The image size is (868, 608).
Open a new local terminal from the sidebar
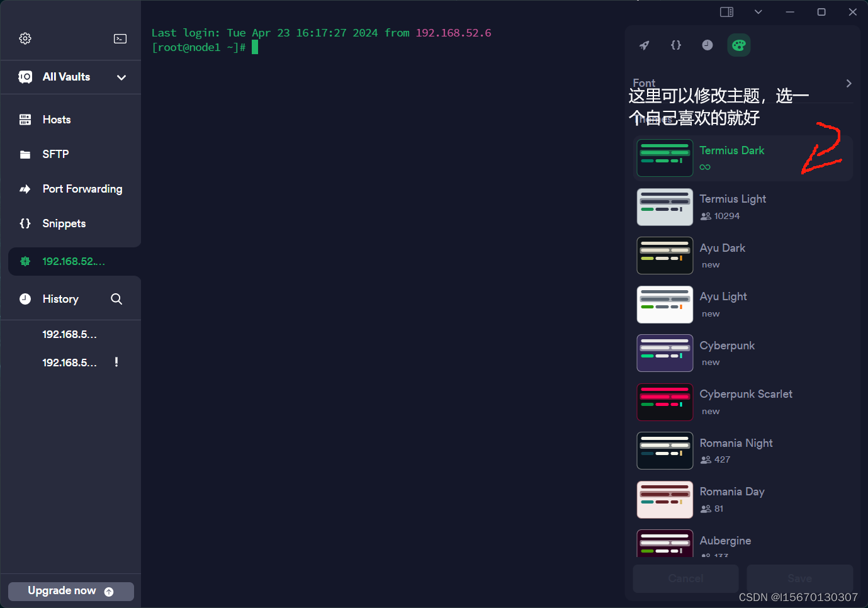click(120, 38)
